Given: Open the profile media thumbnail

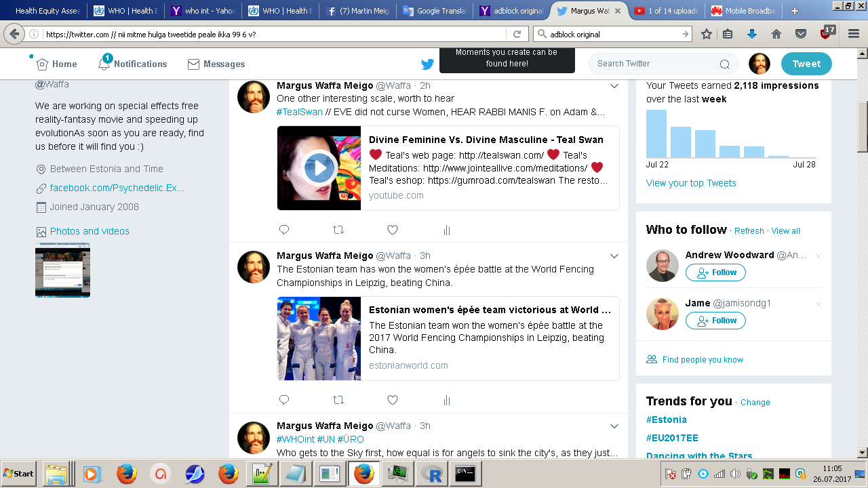Looking at the screenshot, I should click(x=62, y=270).
